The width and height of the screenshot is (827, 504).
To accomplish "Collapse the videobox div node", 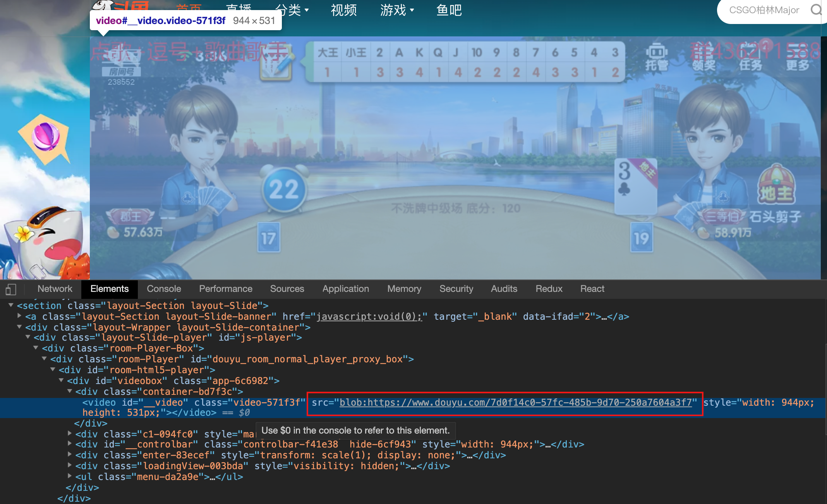I will point(61,381).
